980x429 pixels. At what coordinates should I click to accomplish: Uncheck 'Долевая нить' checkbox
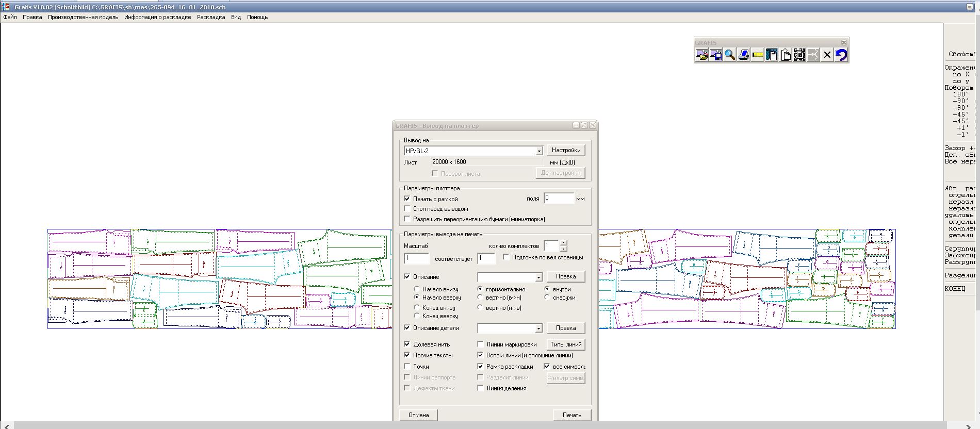(x=407, y=344)
